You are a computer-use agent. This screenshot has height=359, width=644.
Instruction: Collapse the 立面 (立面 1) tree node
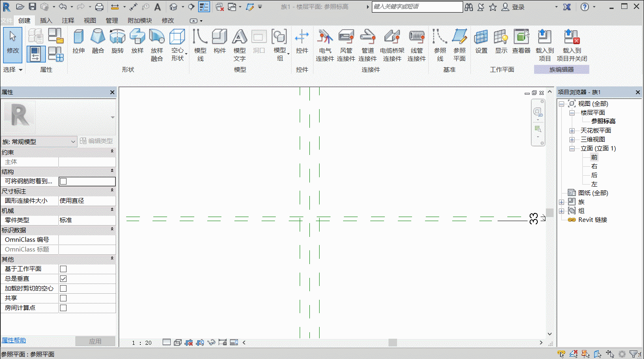[x=572, y=148]
